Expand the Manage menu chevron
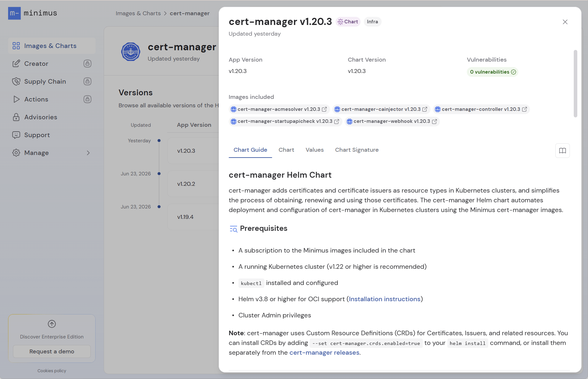Image resolution: width=588 pixels, height=379 pixels. [x=88, y=153]
